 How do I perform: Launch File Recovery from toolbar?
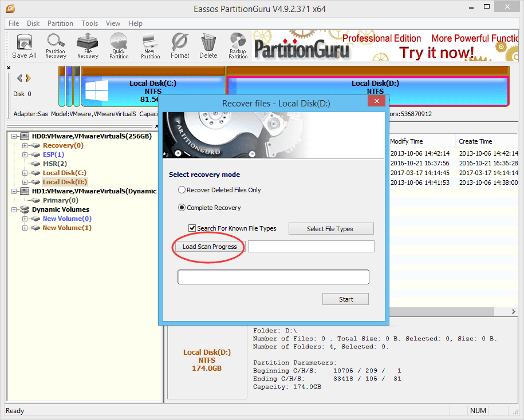88,46
